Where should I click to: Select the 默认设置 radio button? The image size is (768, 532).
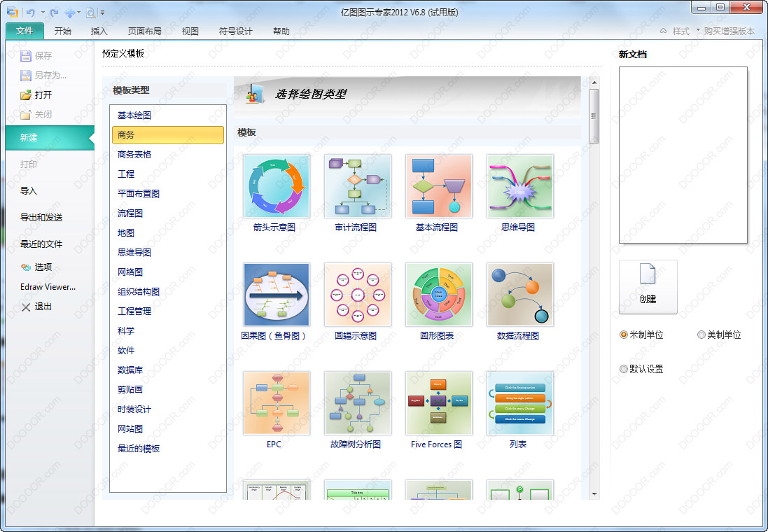pos(624,369)
